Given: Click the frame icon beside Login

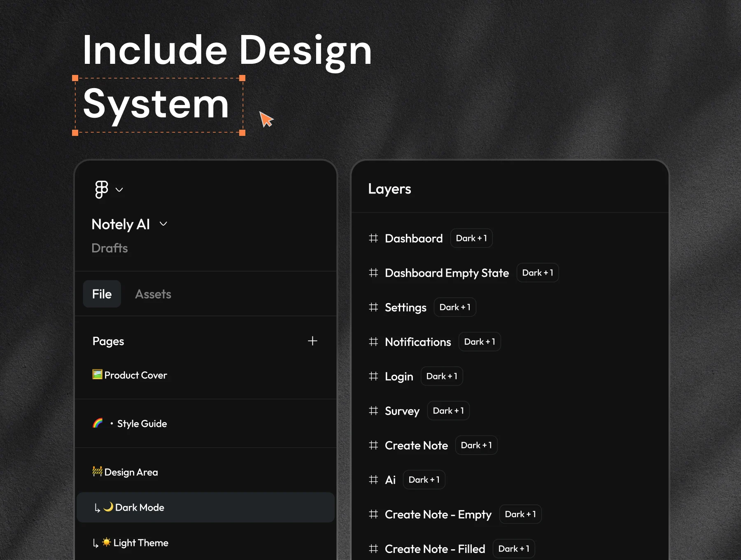Looking at the screenshot, I should click(373, 376).
